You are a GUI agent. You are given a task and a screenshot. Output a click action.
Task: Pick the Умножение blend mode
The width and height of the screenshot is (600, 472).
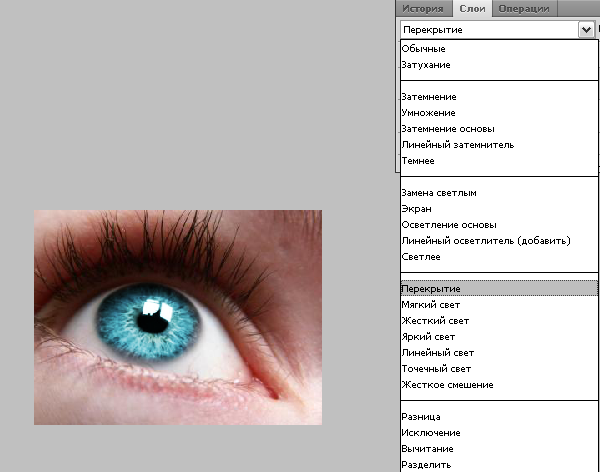428,113
